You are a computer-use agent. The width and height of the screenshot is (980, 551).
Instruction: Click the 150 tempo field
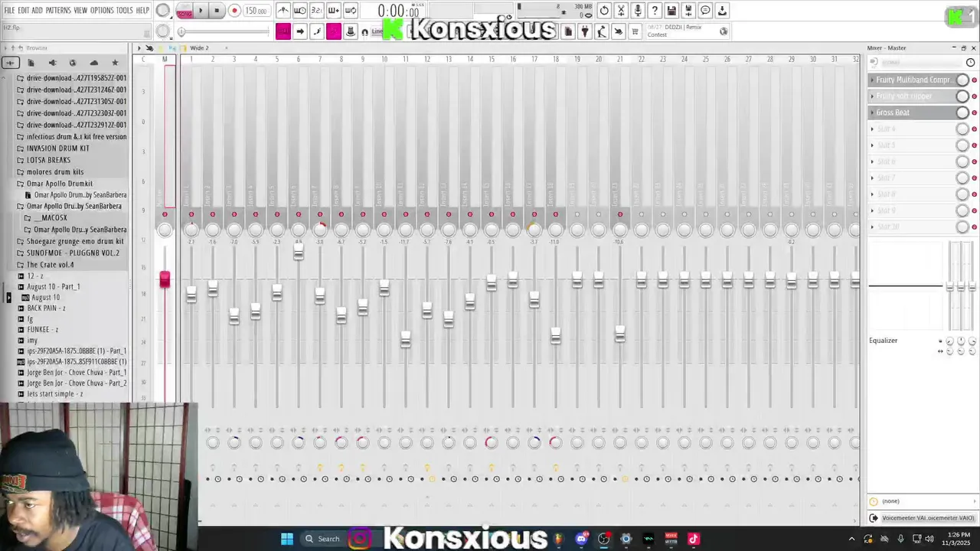(x=256, y=11)
